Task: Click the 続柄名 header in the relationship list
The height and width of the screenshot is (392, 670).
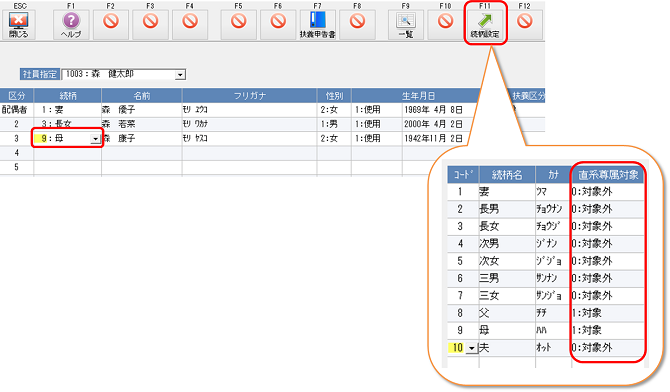Action: click(x=507, y=175)
